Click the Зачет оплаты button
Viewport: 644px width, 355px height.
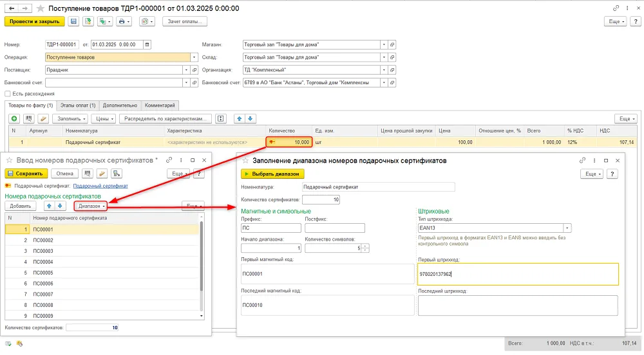tap(185, 21)
